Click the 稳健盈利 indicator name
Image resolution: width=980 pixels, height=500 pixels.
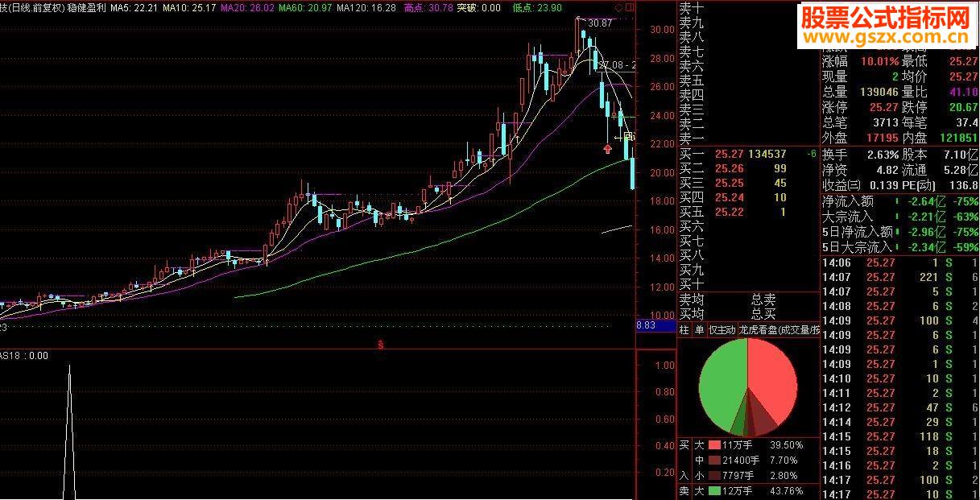[86, 7]
